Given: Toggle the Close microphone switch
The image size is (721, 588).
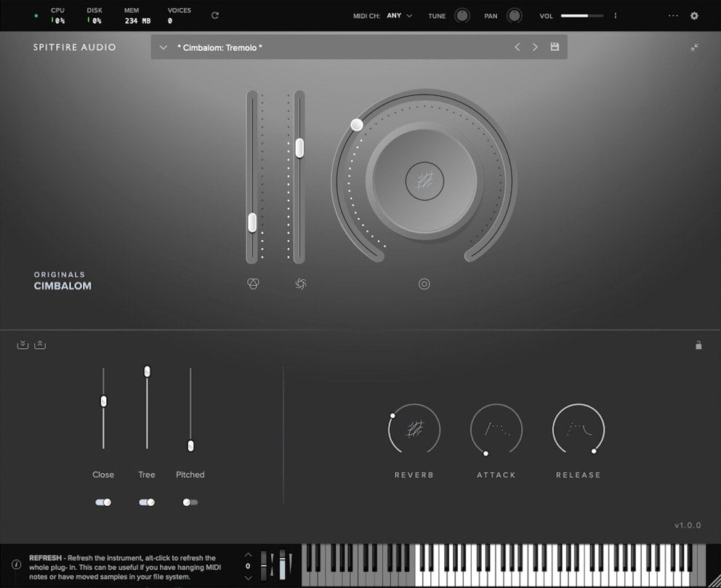Looking at the screenshot, I should tap(103, 502).
